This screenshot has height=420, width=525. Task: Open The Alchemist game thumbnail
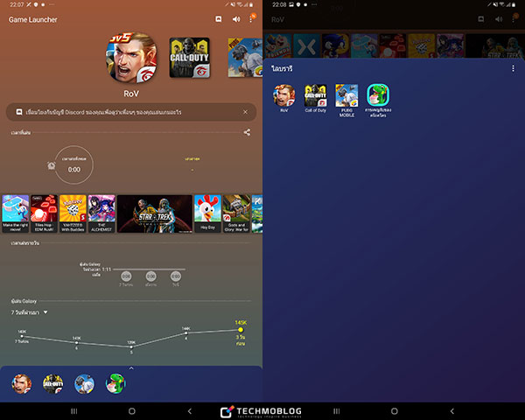click(x=101, y=213)
